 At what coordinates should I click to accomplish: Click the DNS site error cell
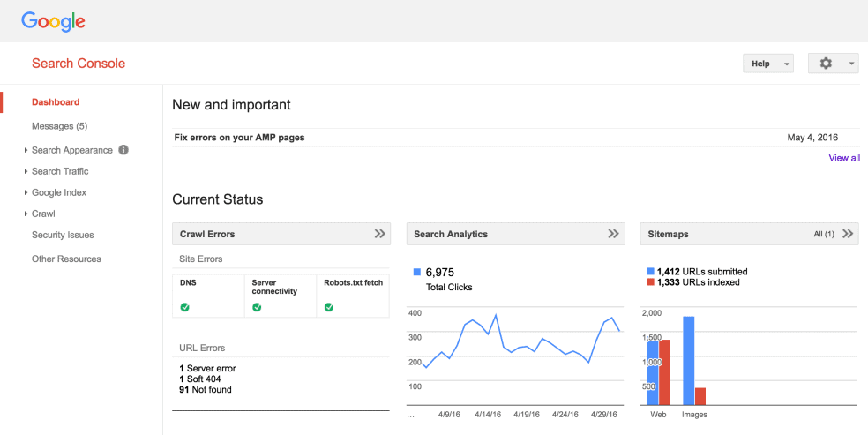(x=209, y=296)
